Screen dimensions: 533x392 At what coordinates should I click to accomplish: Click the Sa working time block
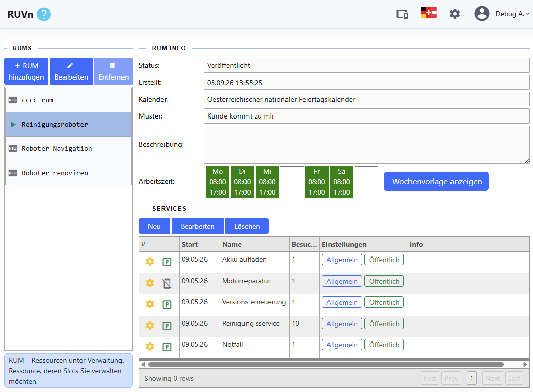pos(342,181)
